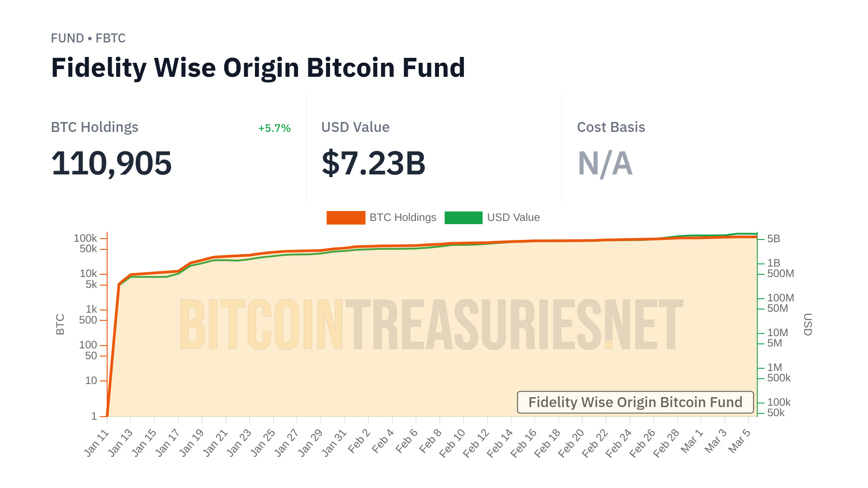The image size is (868, 488).
Task: Click the 100k BTC axis tick label
Action: pyautogui.click(x=85, y=238)
